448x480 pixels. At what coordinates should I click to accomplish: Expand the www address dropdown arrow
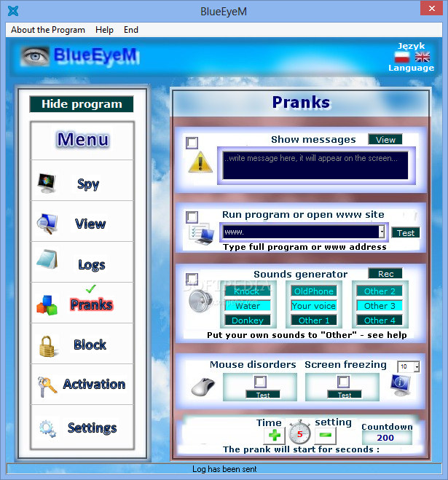[x=382, y=232]
